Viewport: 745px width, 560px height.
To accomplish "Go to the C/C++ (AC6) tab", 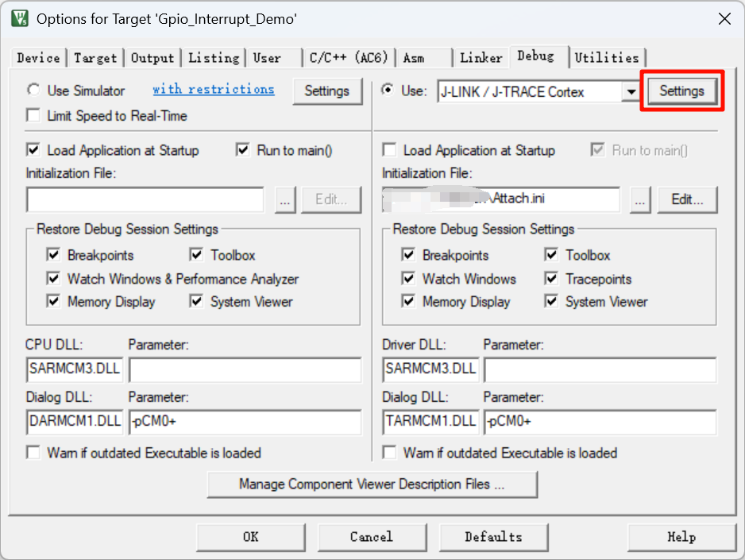I will click(349, 58).
